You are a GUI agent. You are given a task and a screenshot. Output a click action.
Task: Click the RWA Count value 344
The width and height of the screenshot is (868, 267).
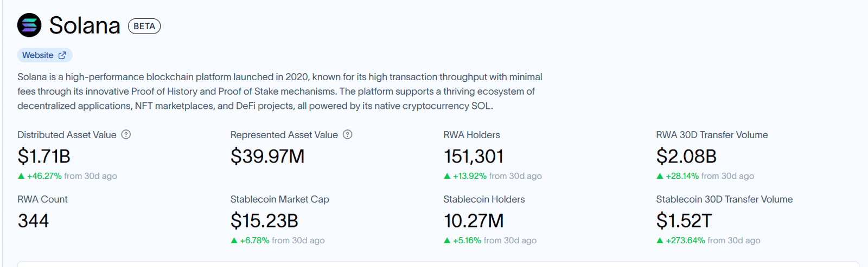click(33, 221)
